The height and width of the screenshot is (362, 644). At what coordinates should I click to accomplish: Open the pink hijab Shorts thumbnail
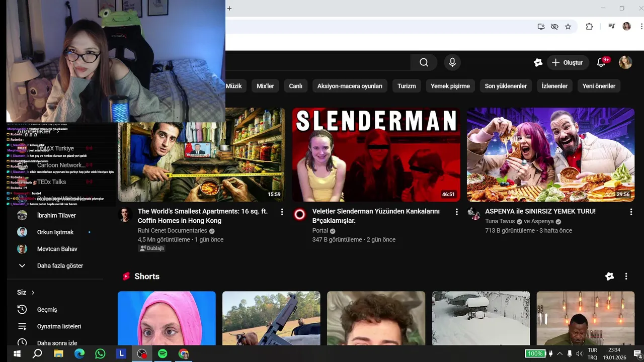tap(167, 318)
